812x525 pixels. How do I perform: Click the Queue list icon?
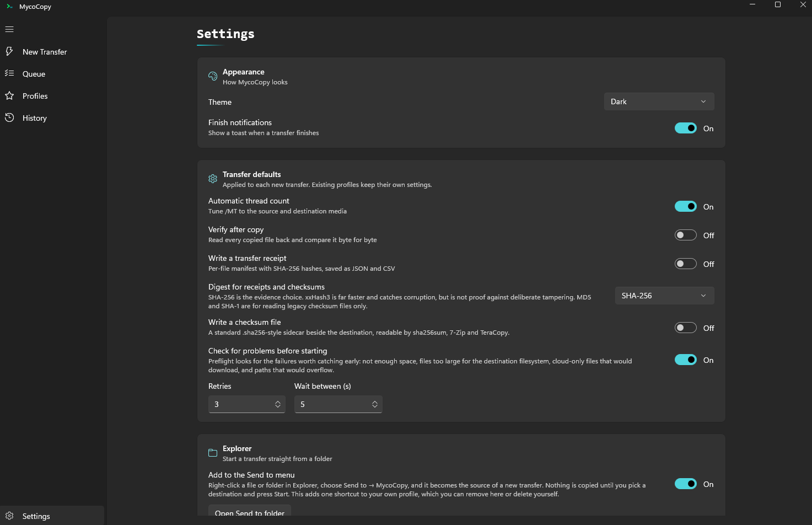tap(9, 73)
